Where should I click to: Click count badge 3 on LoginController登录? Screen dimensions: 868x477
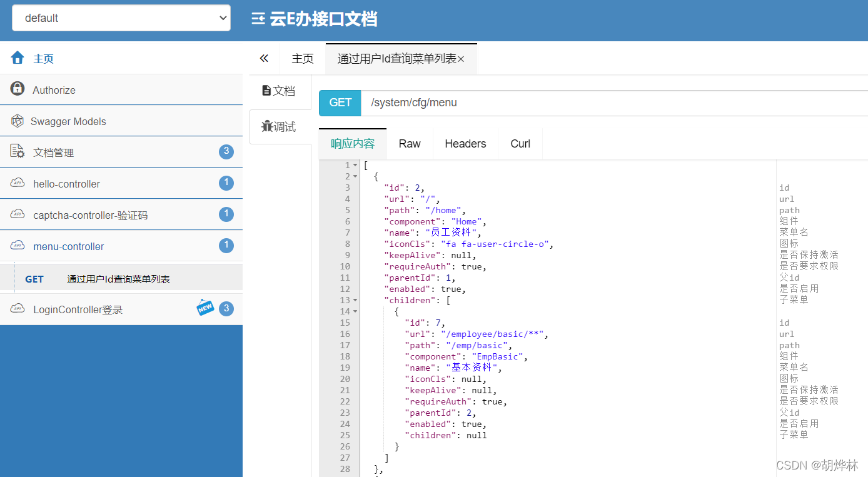pos(226,309)
